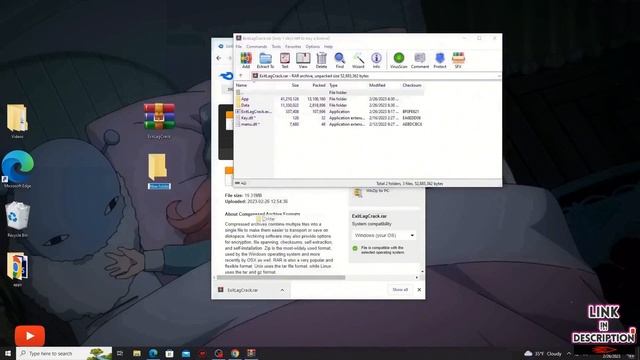Image resolution: width=640 pixels, height=360 pixels.
Task: Click the Protect shield toolbar icon
Action: (440, 60)
